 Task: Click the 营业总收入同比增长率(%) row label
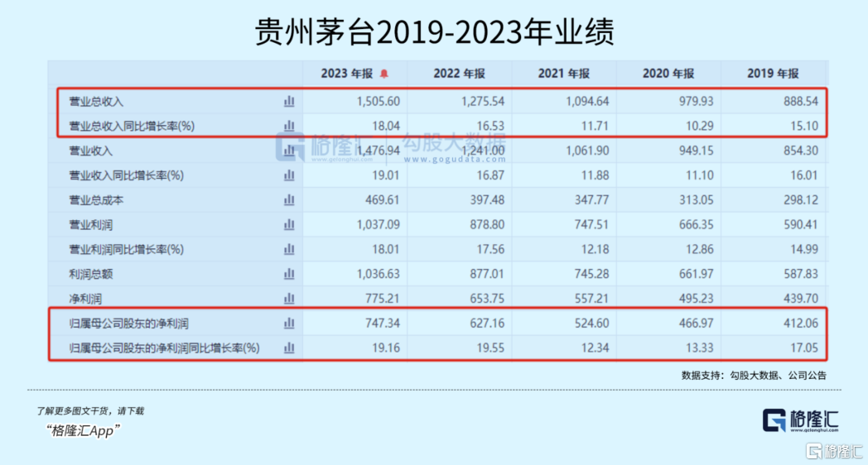(132, 126)
